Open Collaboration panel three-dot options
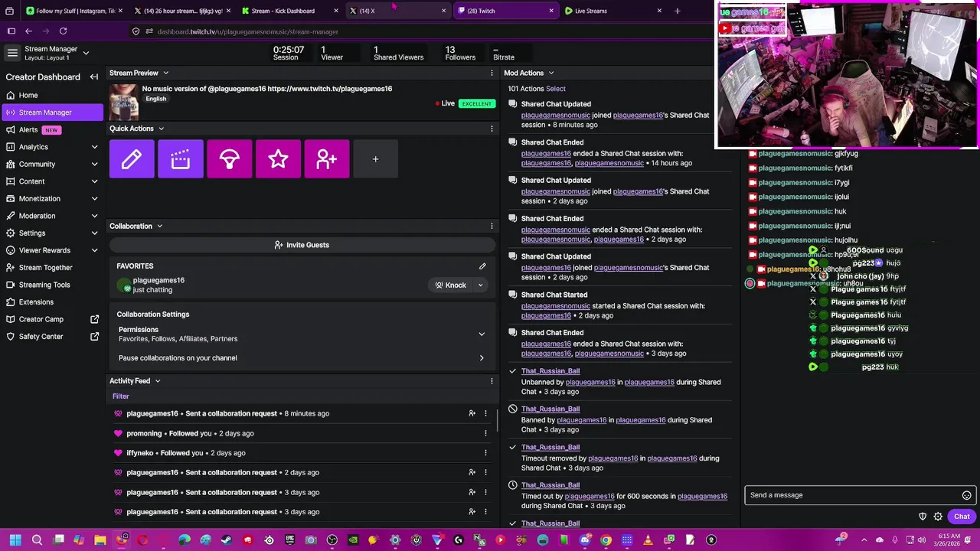Screen dimensions: 980x551 coord(492,226)
